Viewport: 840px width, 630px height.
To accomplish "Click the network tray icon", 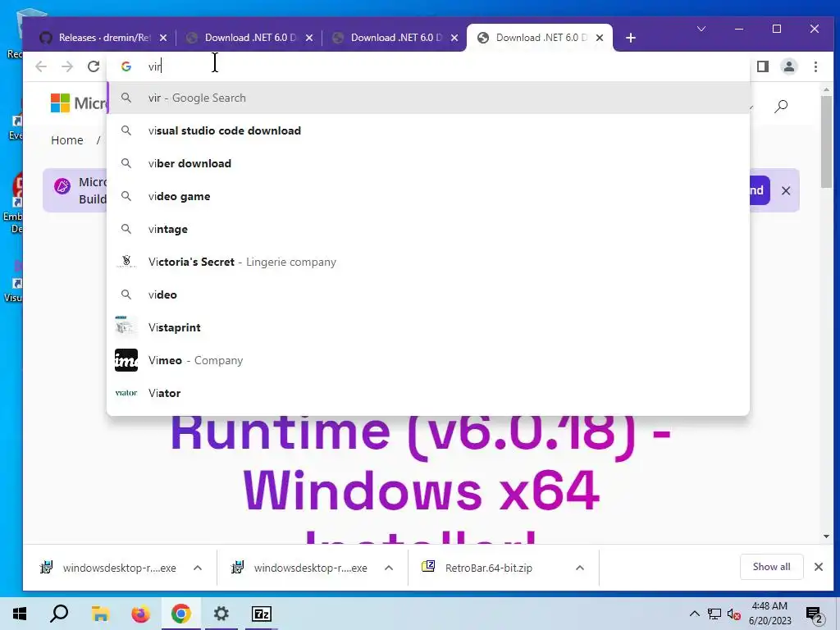I will pyautogui.click(x=714, y=614).
